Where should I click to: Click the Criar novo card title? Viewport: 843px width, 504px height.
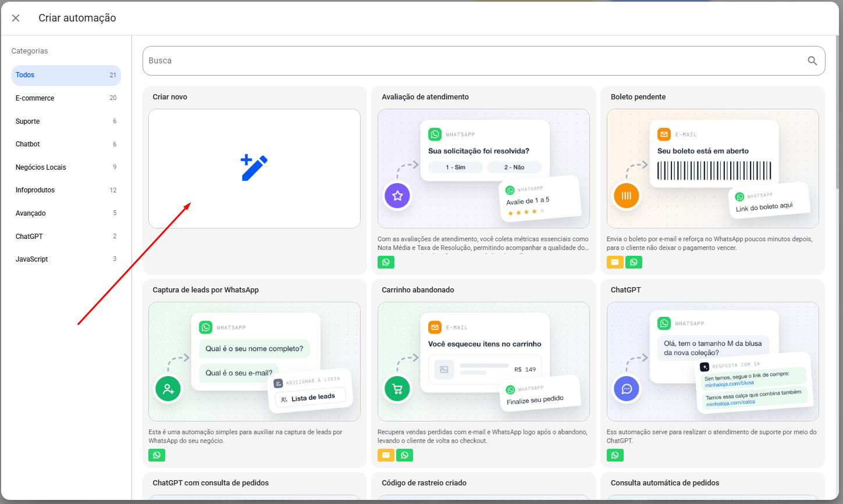click(x=170, y=97)
